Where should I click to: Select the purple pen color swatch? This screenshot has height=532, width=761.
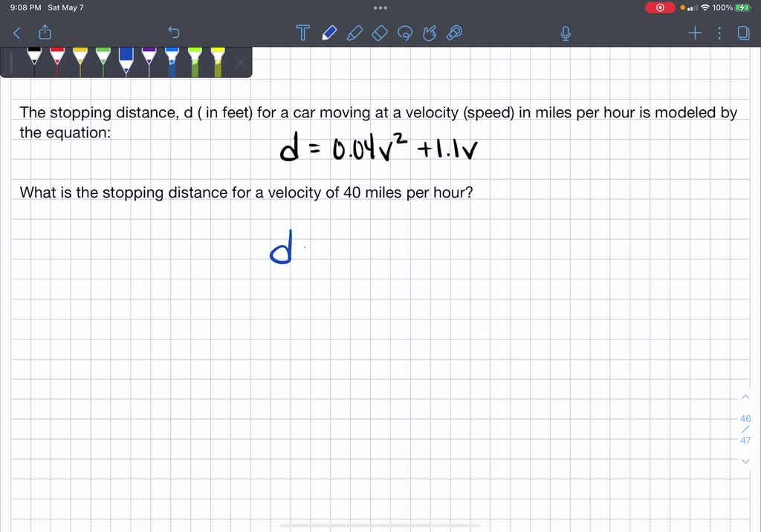coord(149,59)
